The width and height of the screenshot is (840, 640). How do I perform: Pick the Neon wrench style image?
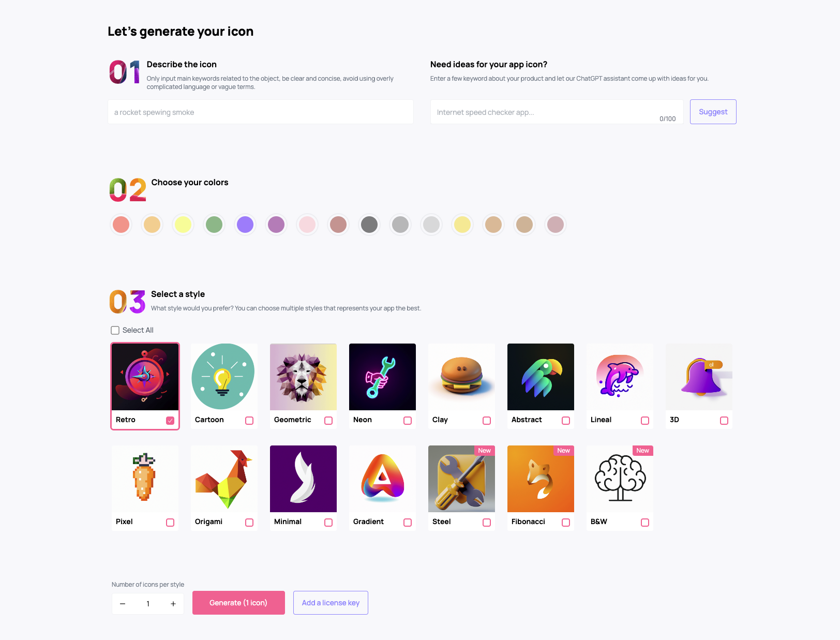click(382, 377)
